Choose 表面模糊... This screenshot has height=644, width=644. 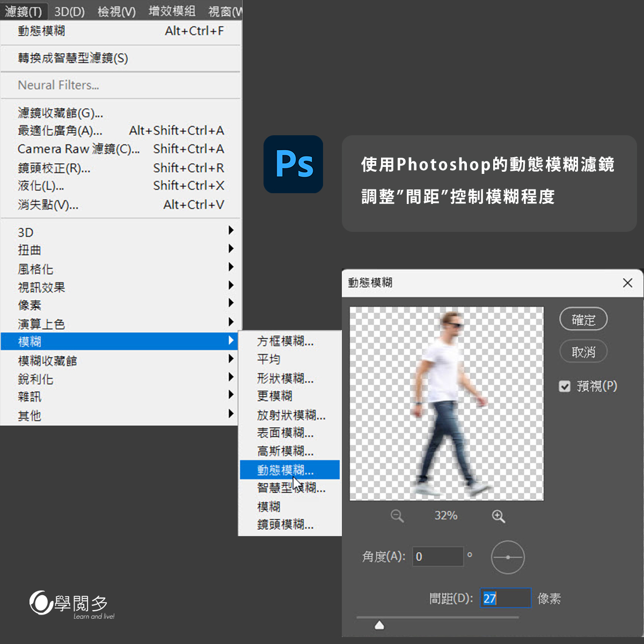coord(290,433)
